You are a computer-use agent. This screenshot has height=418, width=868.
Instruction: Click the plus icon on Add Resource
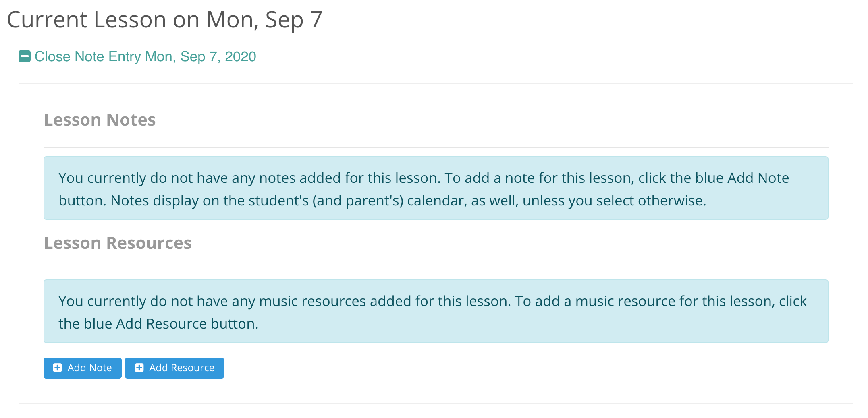click(x=139, y=368)
